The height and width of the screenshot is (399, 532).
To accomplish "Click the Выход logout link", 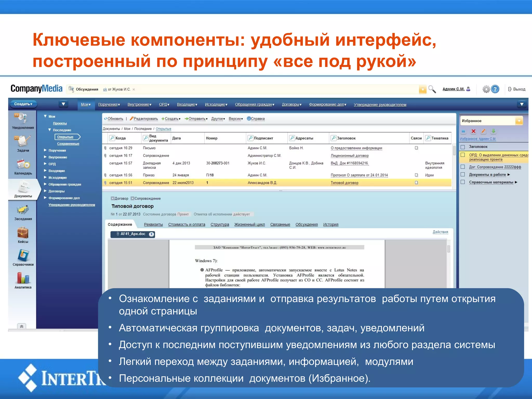I will coord(517,89).
